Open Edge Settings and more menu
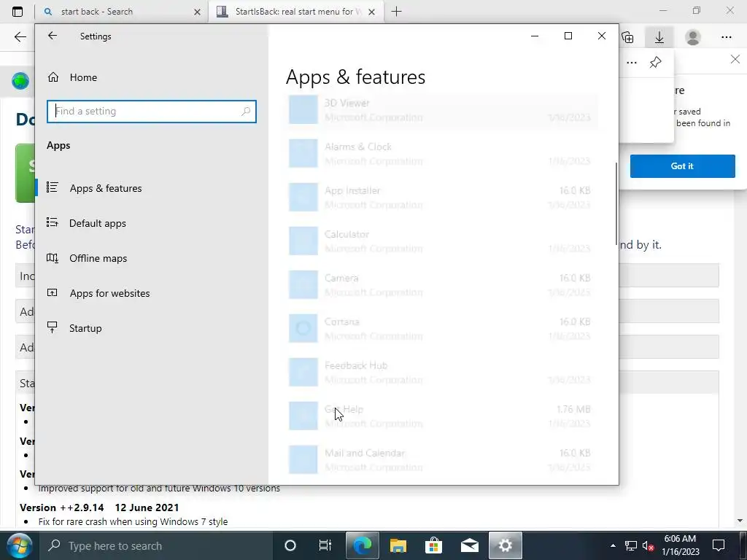The image size is (747, 560). (726, 37)
